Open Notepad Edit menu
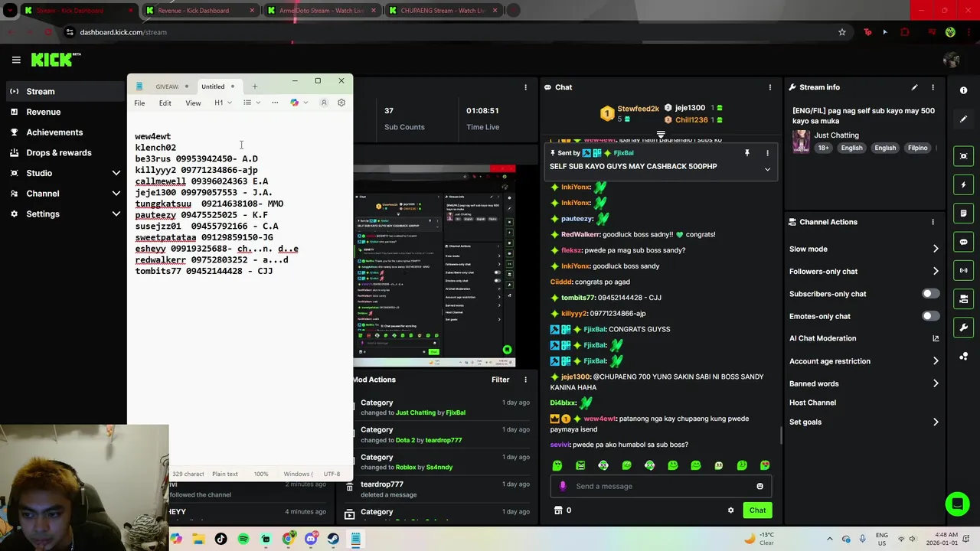 pyautogui.click(x=165, y=103)
